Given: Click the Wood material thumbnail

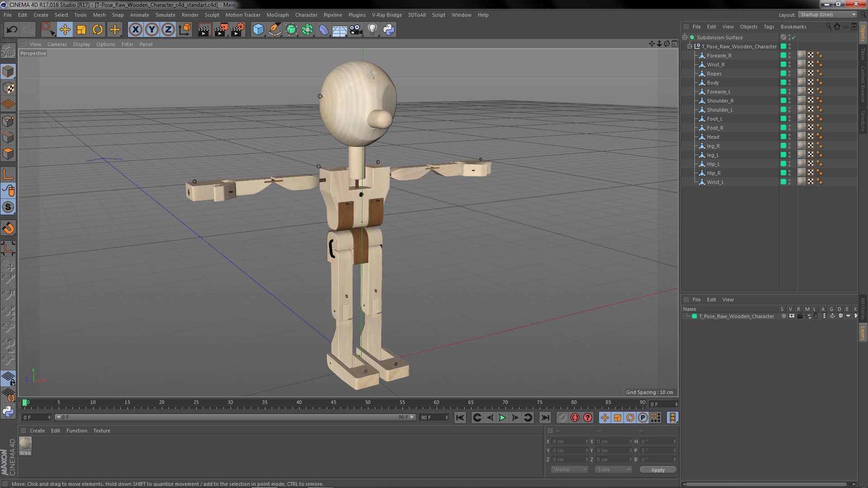Looking at the screenshot, I should (x=25, y=443).
